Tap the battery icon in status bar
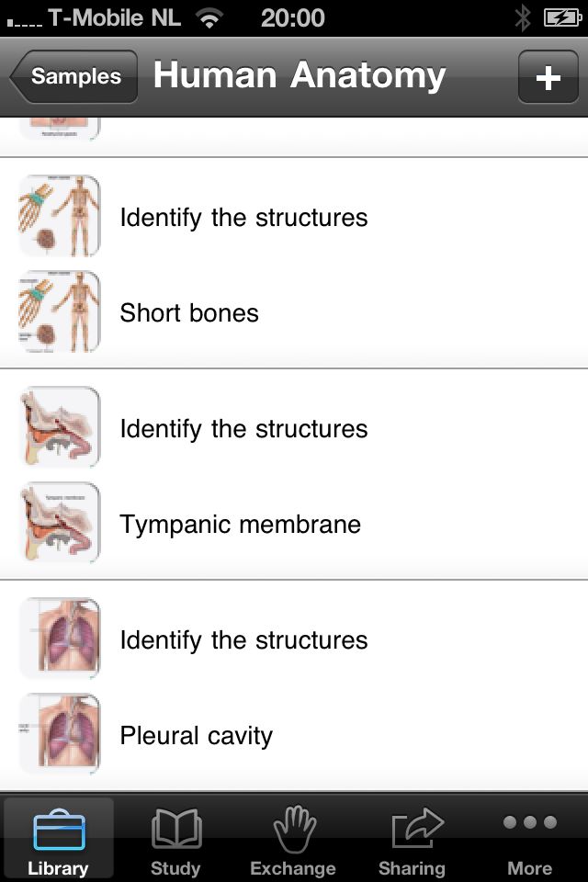The width and height of the screenshot is (588, 882). tap(560, 17)
